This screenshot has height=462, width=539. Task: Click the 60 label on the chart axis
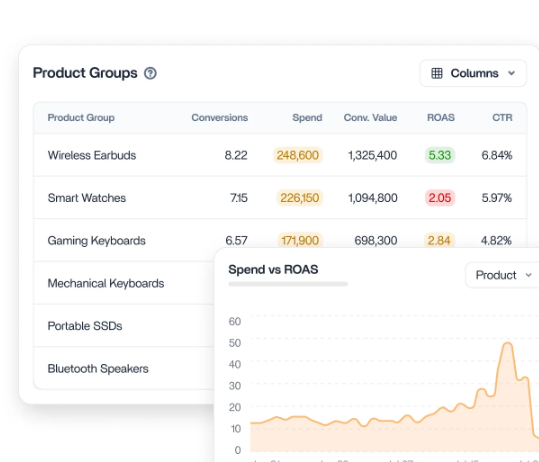coord(235,321)
